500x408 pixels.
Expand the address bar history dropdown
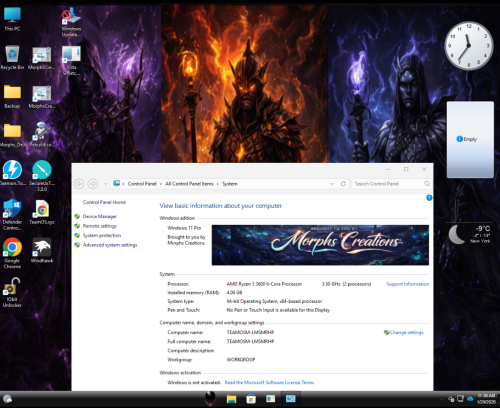pyautogui.click(x=332, y=184)
